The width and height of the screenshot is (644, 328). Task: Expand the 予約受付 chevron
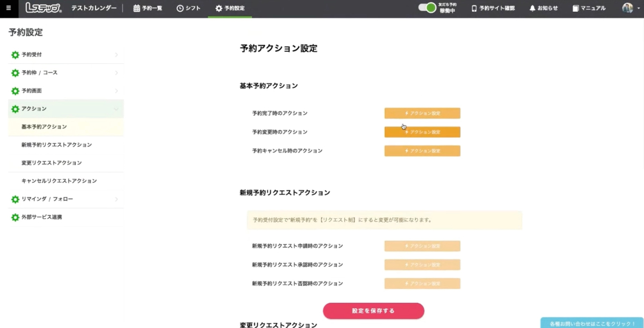point(116,55)
